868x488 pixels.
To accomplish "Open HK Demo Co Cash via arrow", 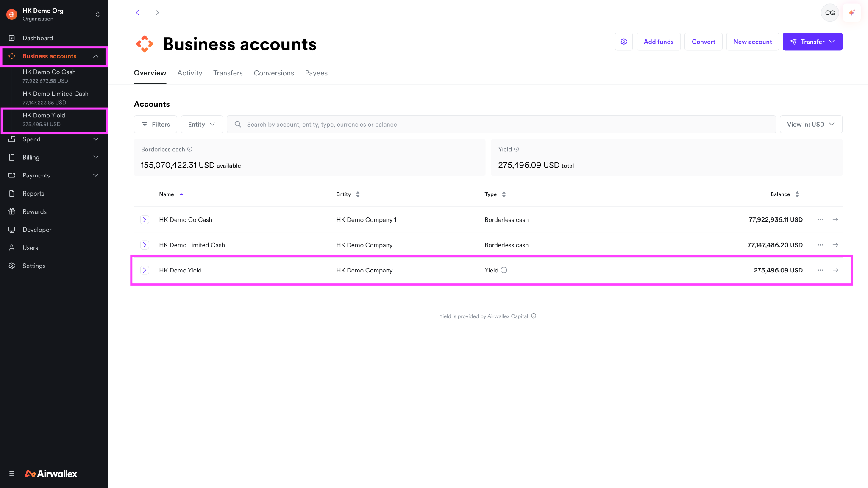I will 835,219.
